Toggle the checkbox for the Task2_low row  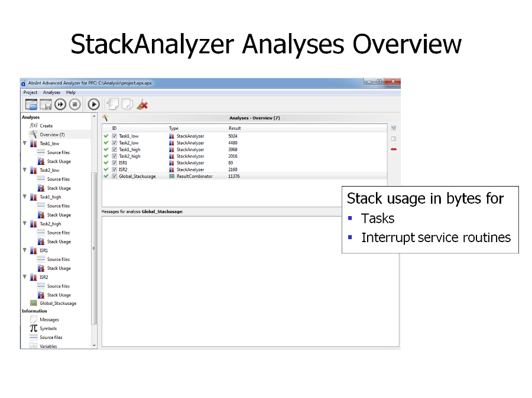115,143
